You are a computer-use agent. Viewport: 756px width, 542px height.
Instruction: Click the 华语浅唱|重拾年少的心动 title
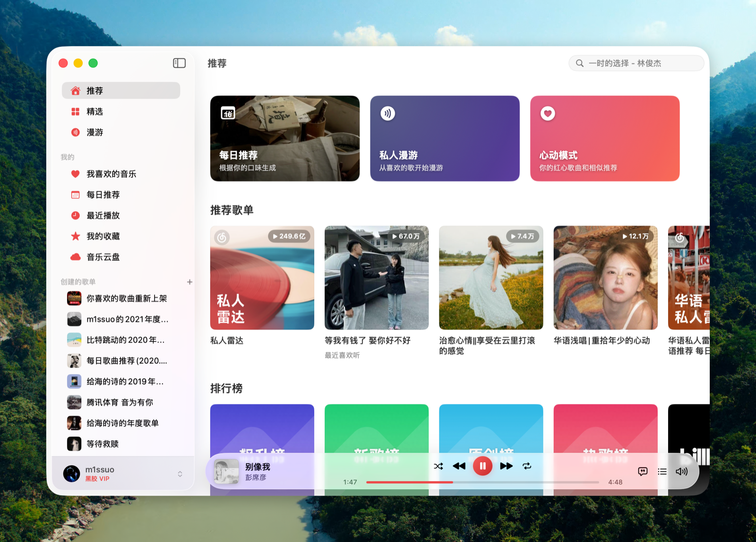(601, 340)
